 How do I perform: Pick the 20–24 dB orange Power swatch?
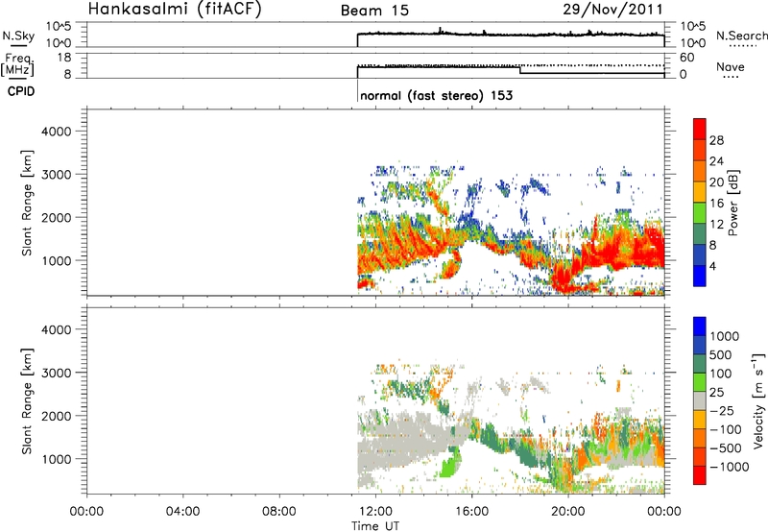700,172
